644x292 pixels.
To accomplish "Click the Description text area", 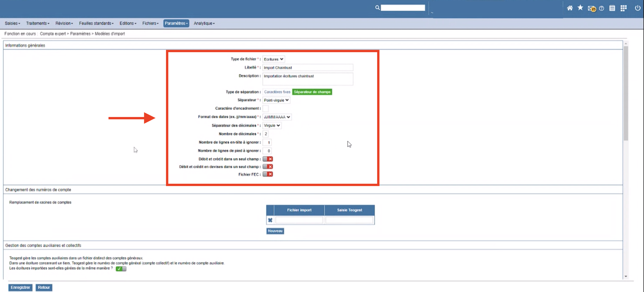I will point(307,79).
